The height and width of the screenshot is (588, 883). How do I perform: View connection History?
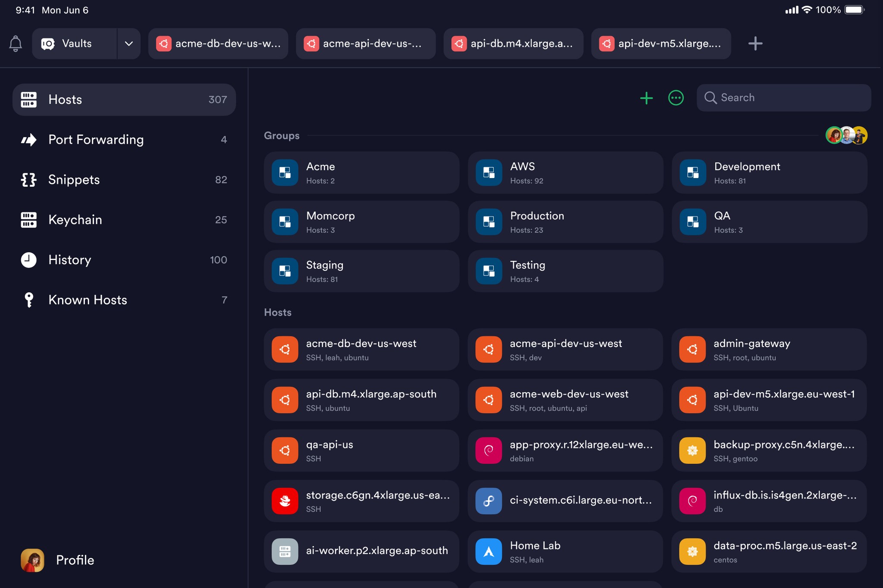pyautogui.click(x=69, y=260)
